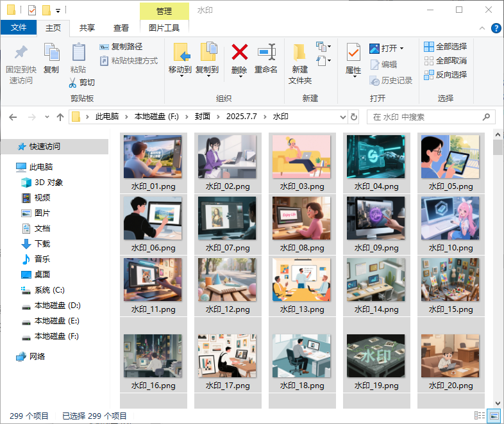Click the Pin to Quick Access icon
Screen dimensions: 504x424
pos(21,52)
